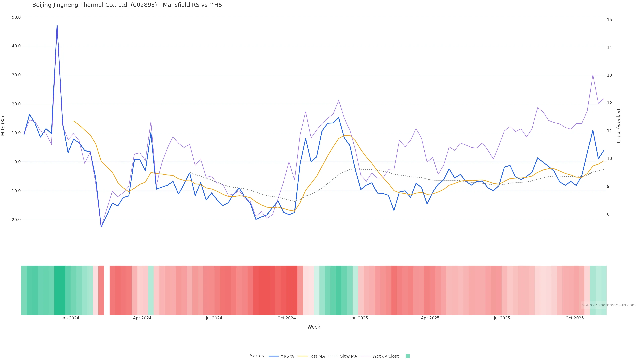This screenshot has height=362, width=644.
Task: Hide the Fast MA series in legend
Action: 317,356
